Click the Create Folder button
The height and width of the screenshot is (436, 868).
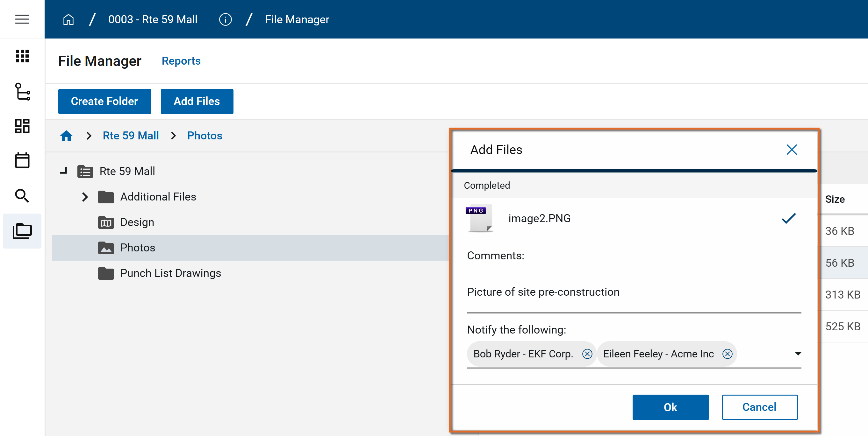point(104,101)
